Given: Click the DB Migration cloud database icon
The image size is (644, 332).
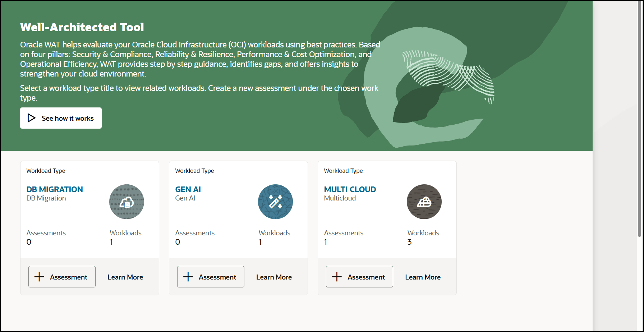Looking at the screenshot, I should [x=126, y=202].
